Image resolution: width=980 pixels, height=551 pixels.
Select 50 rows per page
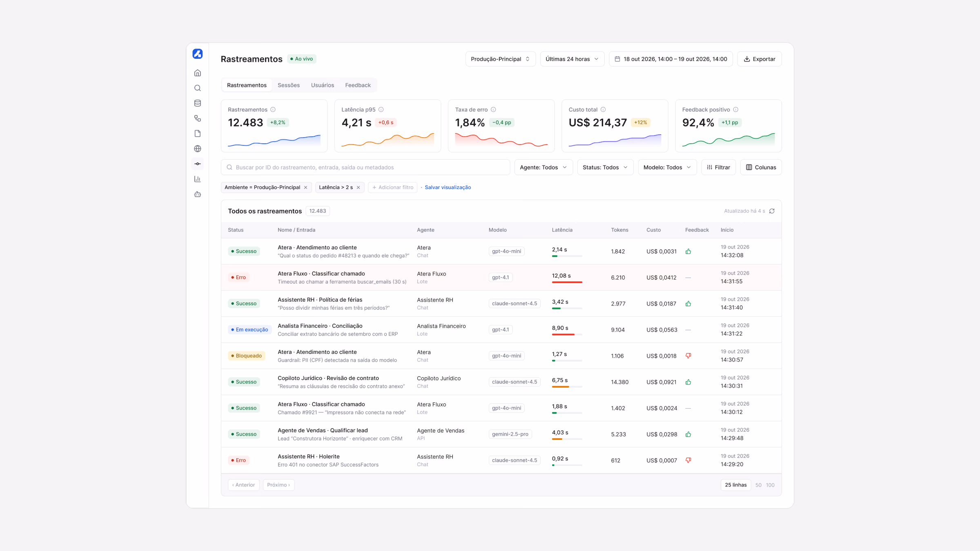coord(758,485)
